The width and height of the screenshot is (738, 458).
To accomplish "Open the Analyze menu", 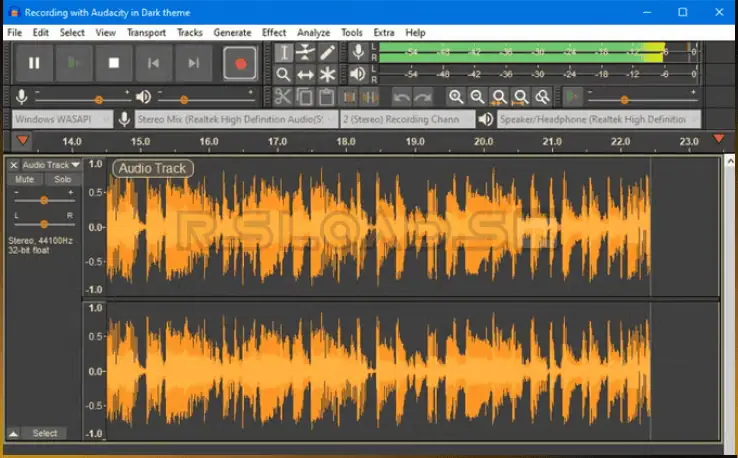I will pos(313,32).
